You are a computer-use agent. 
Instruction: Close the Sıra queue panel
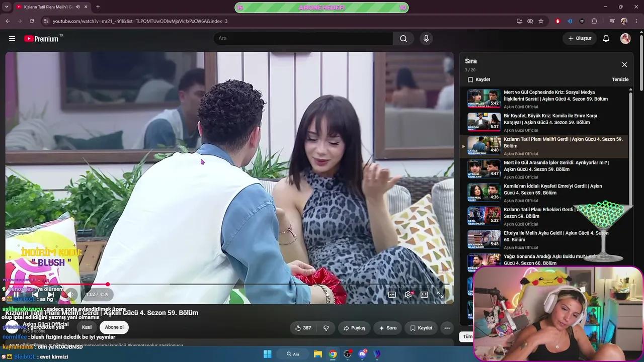624,65
